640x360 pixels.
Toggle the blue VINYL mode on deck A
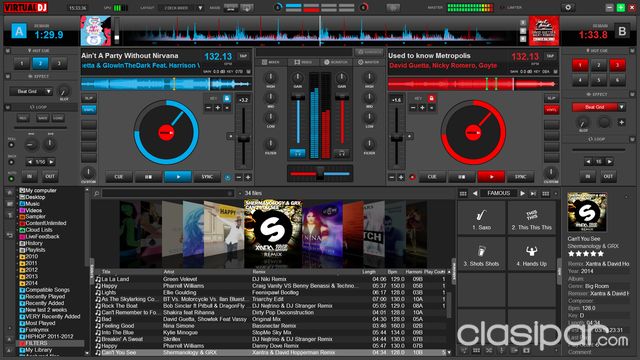pos(89,109)
